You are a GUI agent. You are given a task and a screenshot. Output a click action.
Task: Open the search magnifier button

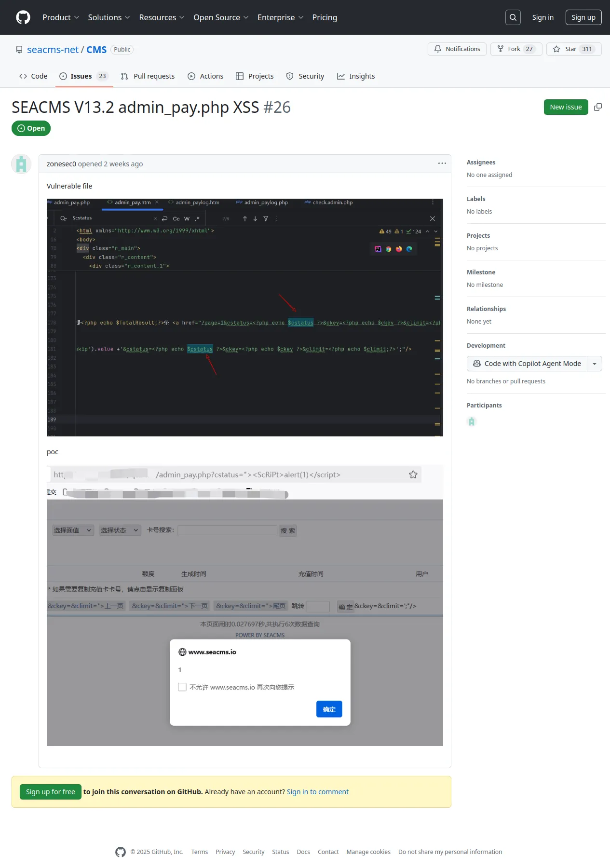pos(513,17)
